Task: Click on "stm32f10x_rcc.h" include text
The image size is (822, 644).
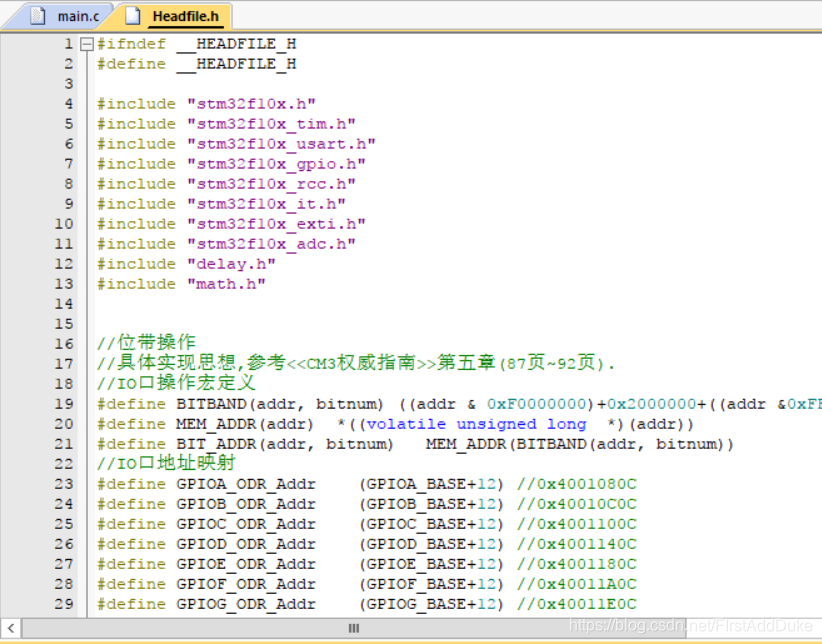Action: coord(271,184)
